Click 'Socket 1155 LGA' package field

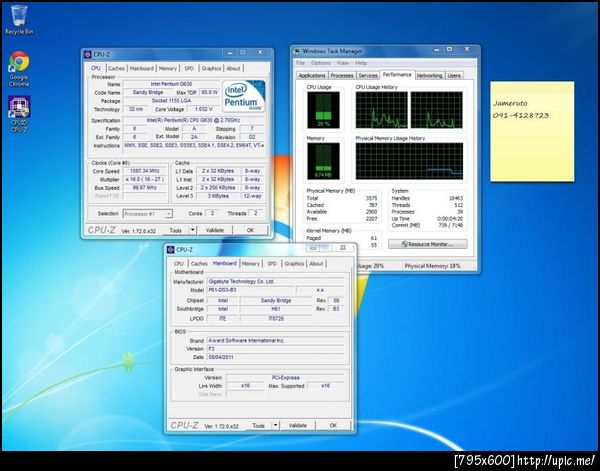(171, 101)
